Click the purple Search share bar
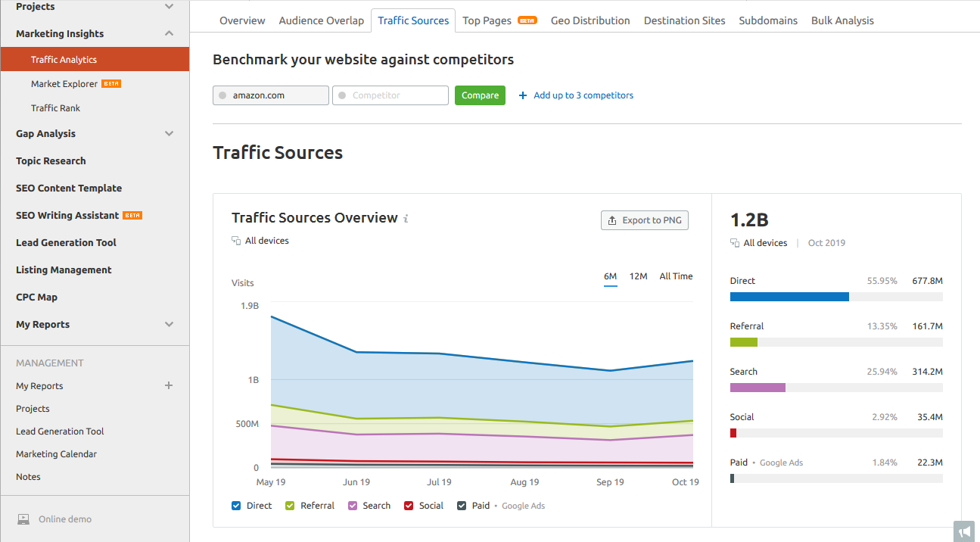This screenshot has height=542, width=980. pyautogui.click(x=758, y=387)
